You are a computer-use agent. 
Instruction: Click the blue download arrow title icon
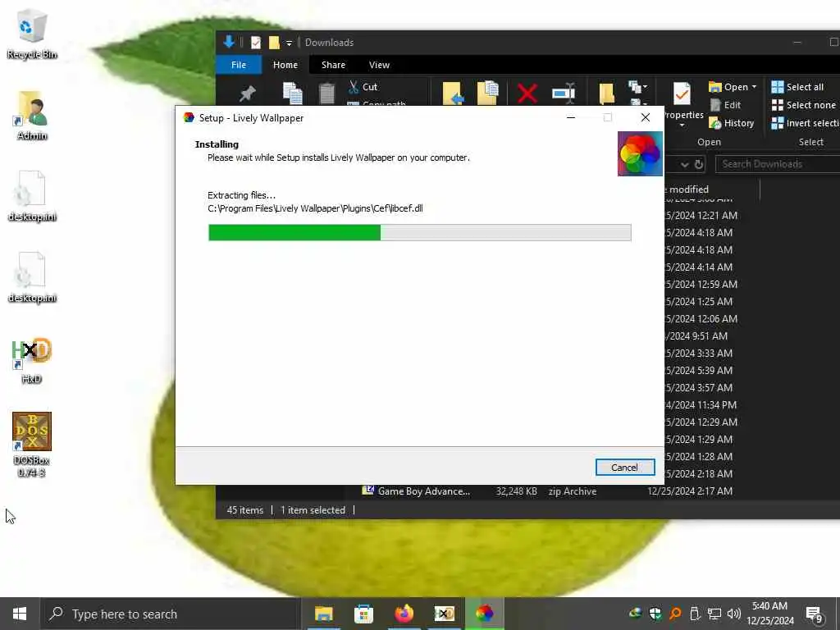click(229, 42)
